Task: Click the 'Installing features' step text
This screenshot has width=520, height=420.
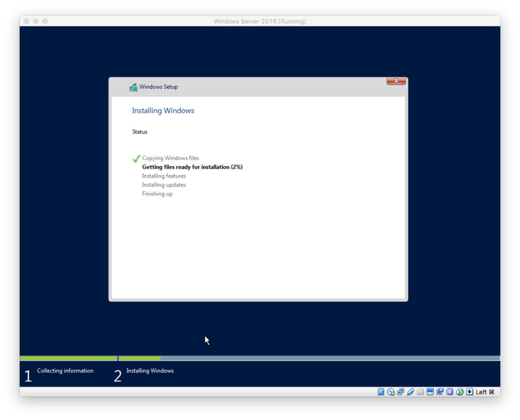Action: pyautogui.click(x=164, y=176)
